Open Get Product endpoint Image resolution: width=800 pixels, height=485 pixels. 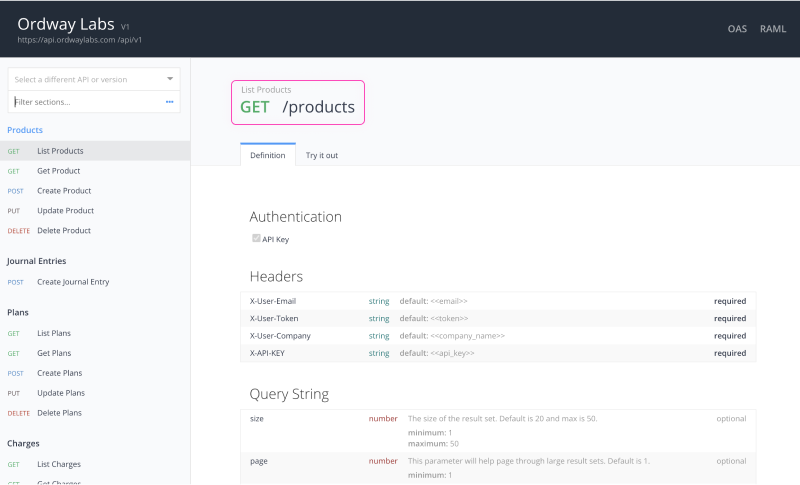pos(58,171)
